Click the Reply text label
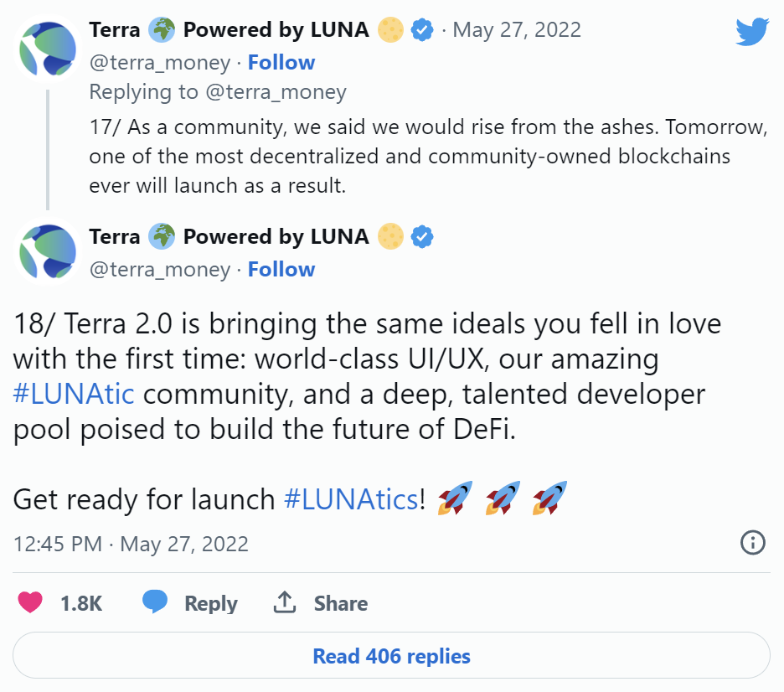784x692 pixels. tap(210, 603)
